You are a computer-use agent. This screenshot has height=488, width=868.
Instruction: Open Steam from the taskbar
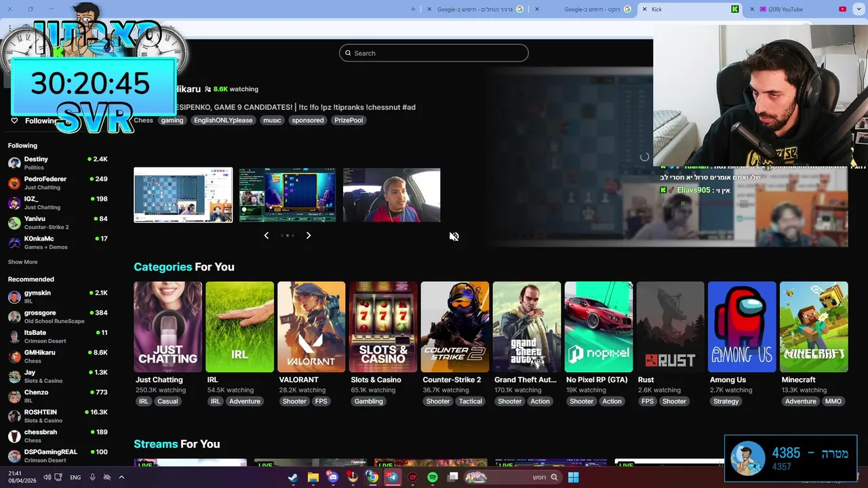click(x=293, y=477)
